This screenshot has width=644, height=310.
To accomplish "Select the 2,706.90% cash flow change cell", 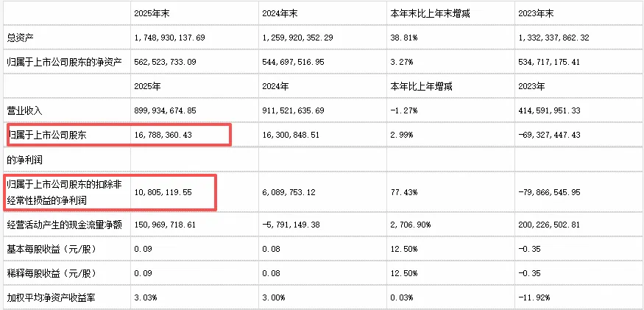I will tap(410, 225).
